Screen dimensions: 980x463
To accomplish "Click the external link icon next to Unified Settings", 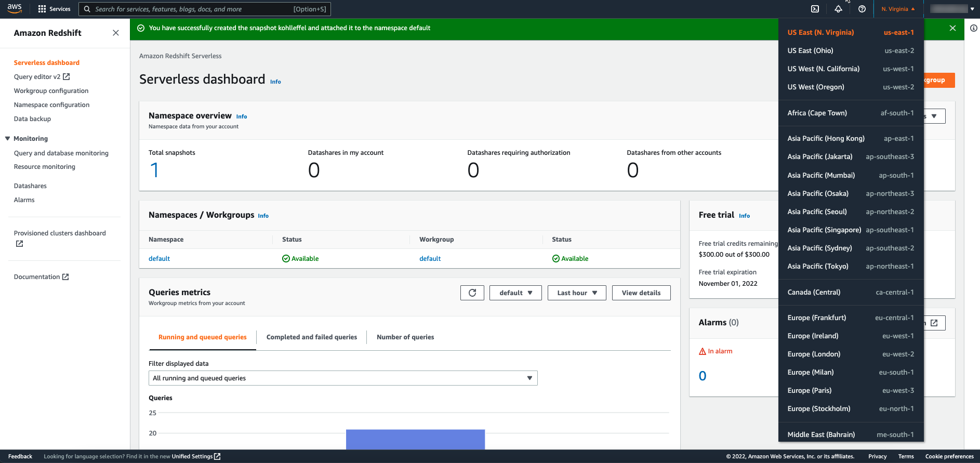I will click(217, 456).
